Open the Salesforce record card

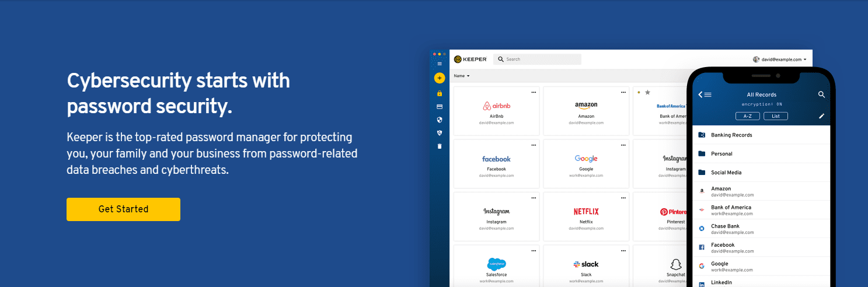[x=497, y=266]
